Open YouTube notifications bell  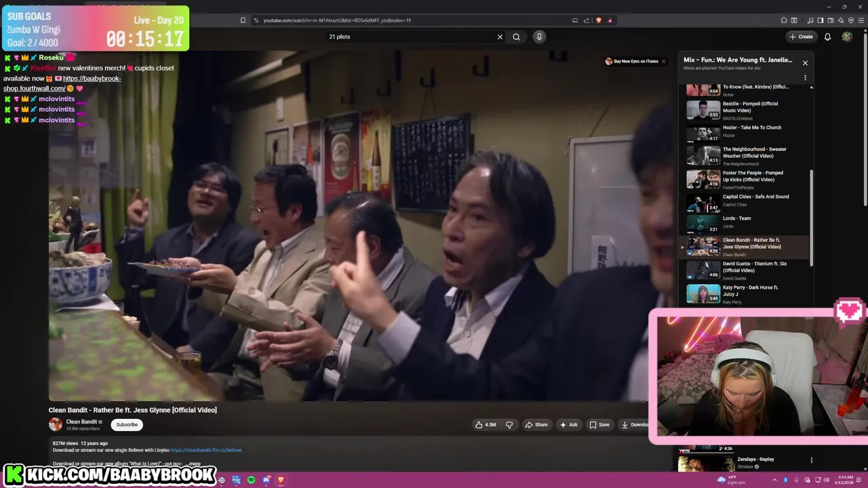click(x=827, y=37)
